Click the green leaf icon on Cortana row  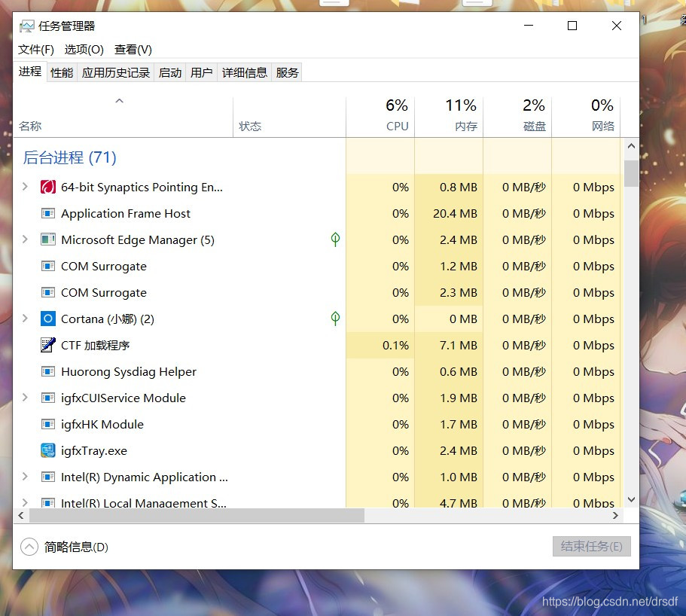[x=335, y=319]
